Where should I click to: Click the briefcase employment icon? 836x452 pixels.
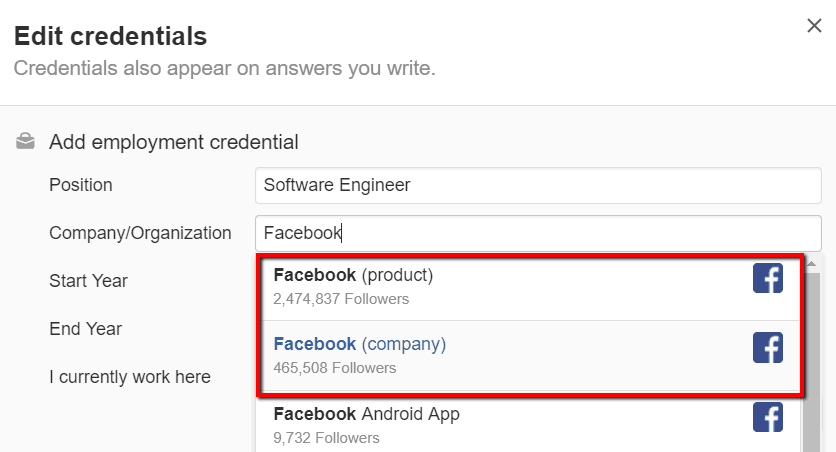point(25,142)
